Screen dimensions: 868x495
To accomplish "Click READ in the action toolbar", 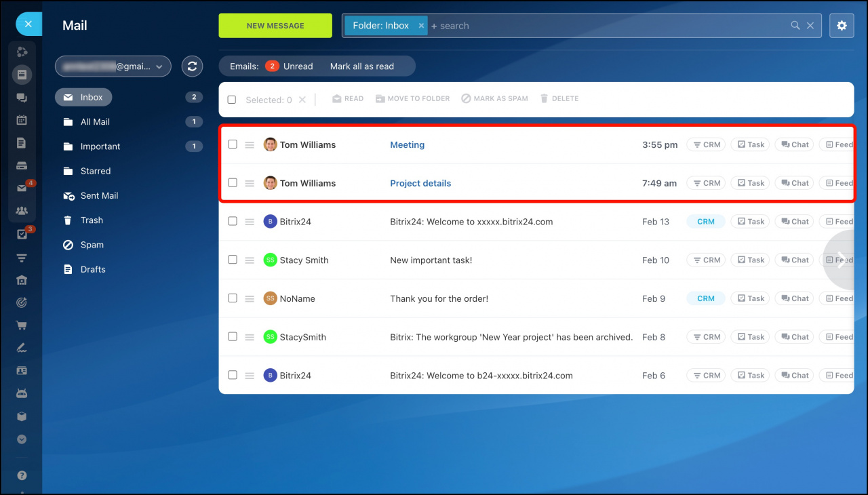I will coord(348,99).
